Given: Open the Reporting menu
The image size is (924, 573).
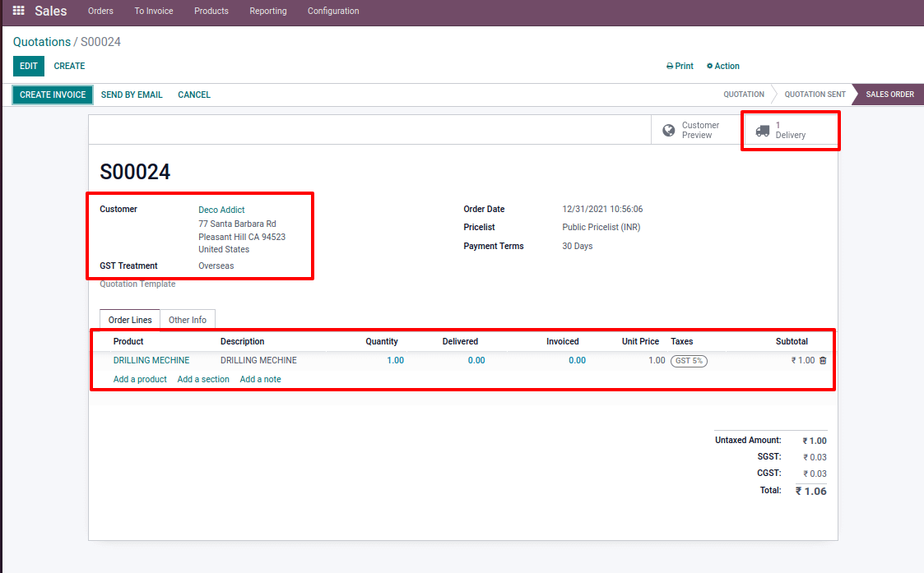Looking at the screenshot, I should pos(268,11).
